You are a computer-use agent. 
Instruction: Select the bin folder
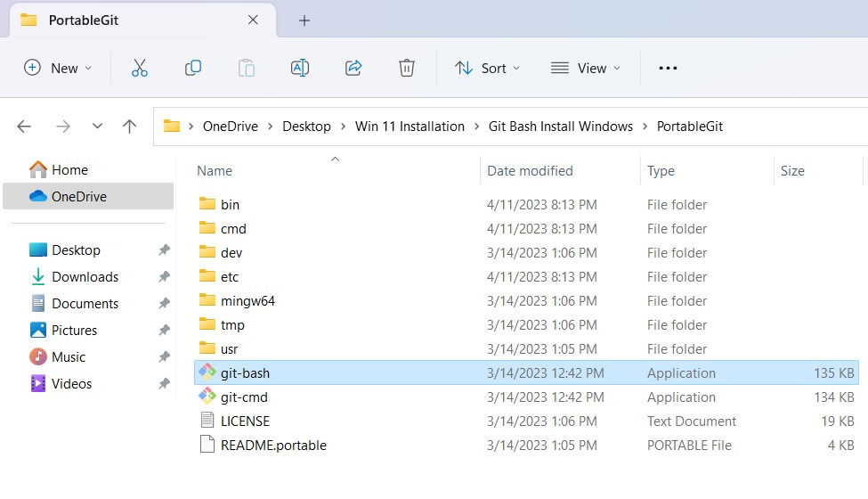pyautogui.click(x=526, y=204)
